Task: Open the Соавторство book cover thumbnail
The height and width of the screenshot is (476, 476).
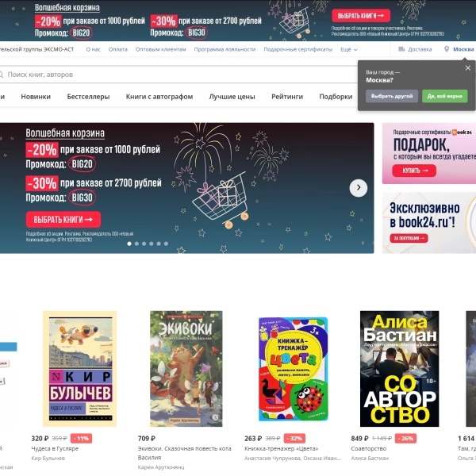Action: 399,369
